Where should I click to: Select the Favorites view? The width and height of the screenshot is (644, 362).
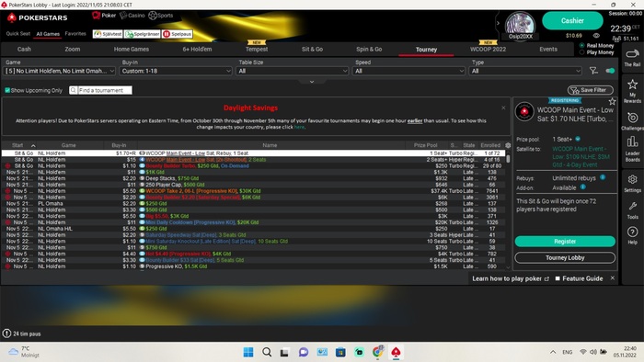point(75,34)
